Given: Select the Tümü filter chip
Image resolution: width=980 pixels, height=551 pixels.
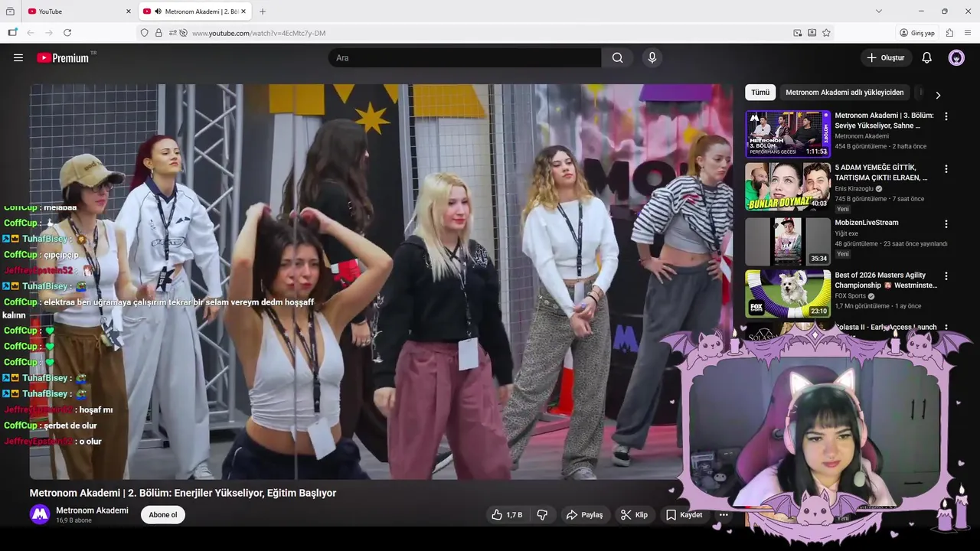Looking at the screenshot, I should pyautogui.click(x=760, y=93).
